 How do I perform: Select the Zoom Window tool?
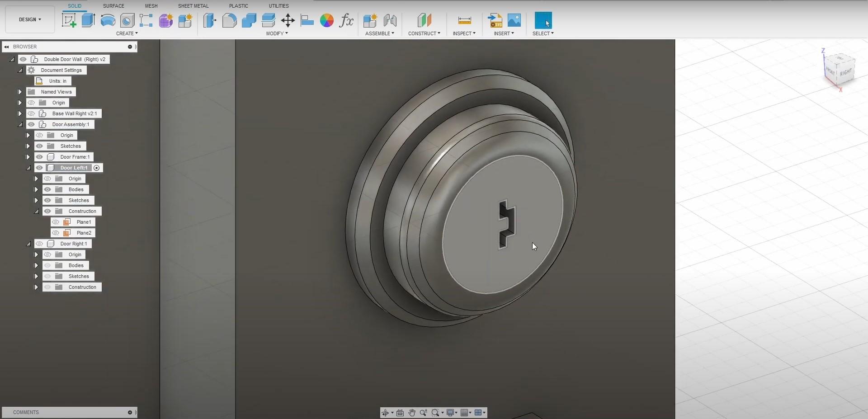435,413
